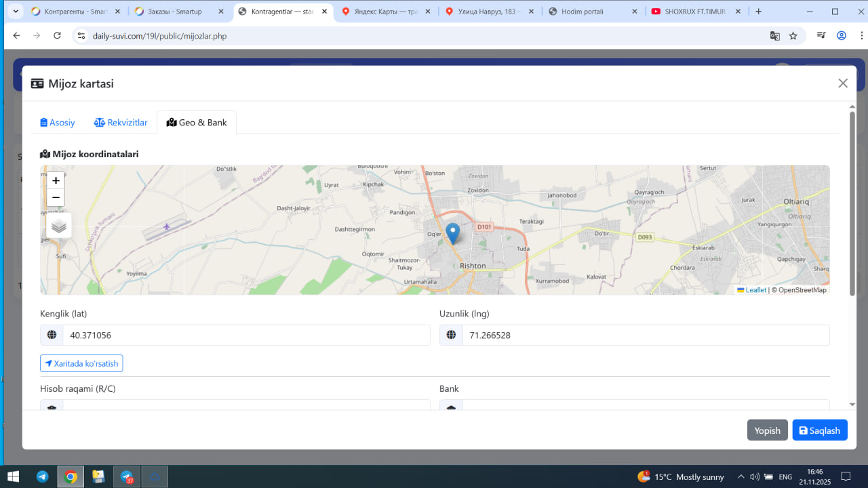868x488 pixels.
Task: Switch to the Яндекс Карты browser tab
Action: click(x=385, y=12)
